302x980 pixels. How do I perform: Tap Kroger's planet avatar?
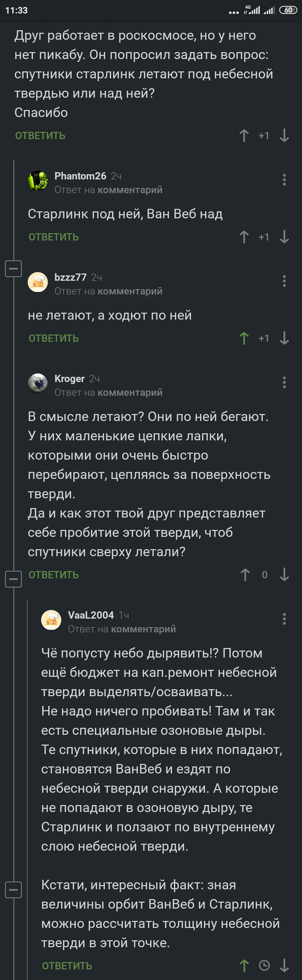point(38,383)
